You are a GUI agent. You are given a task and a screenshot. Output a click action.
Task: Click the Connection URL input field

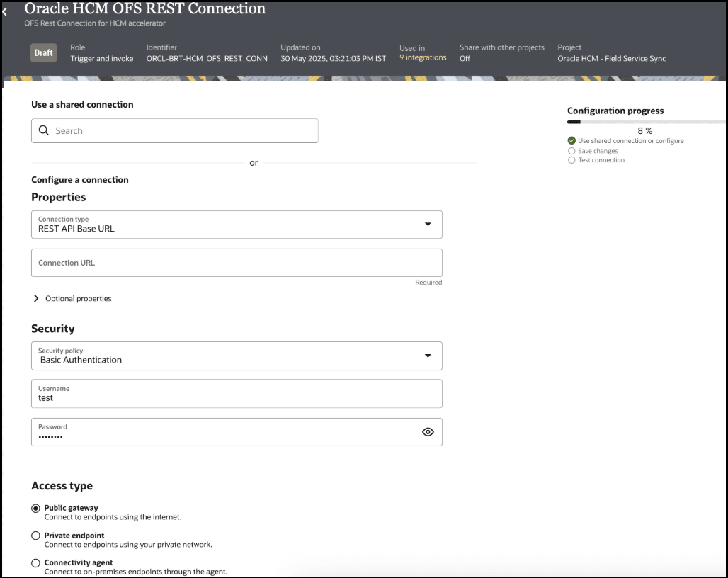coord(237,263)
